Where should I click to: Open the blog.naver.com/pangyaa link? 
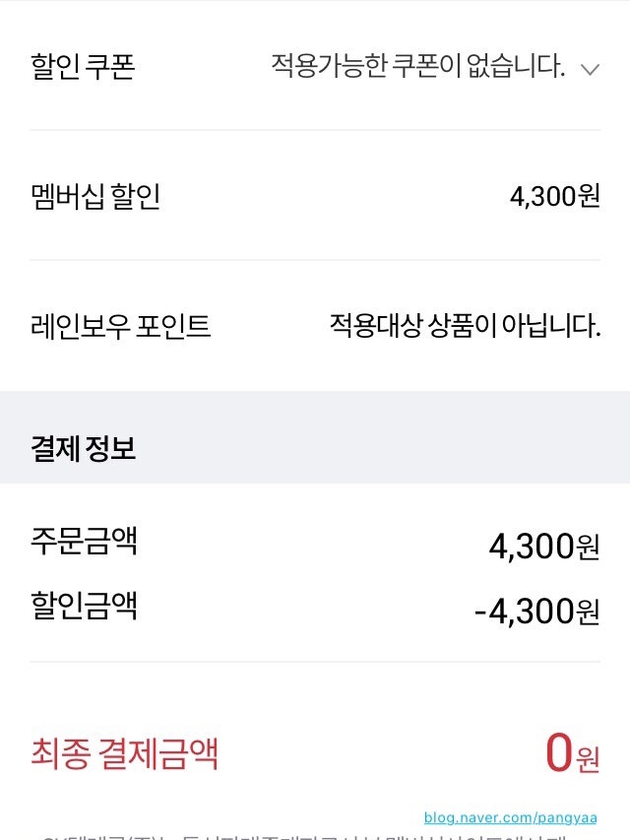(515, 815)
